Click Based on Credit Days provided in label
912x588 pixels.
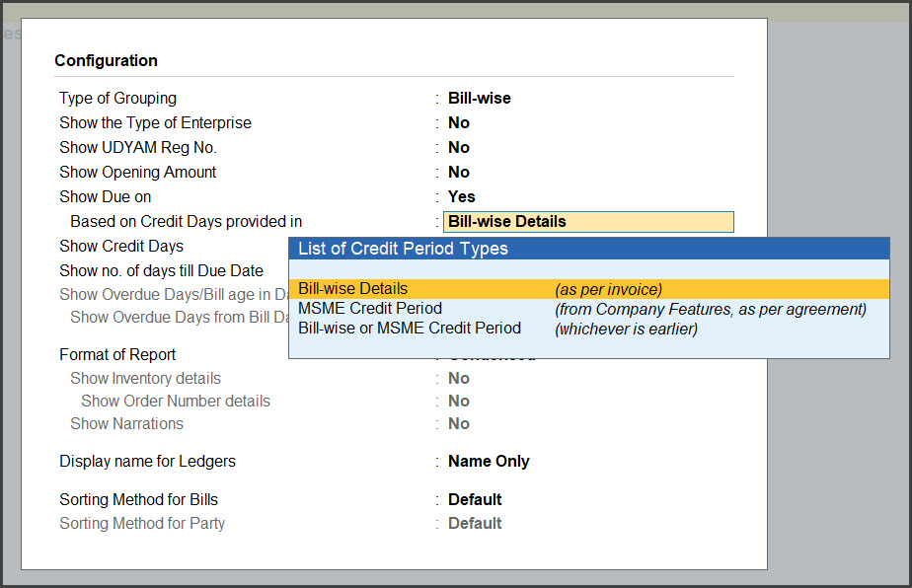click(x=187, y=222)
